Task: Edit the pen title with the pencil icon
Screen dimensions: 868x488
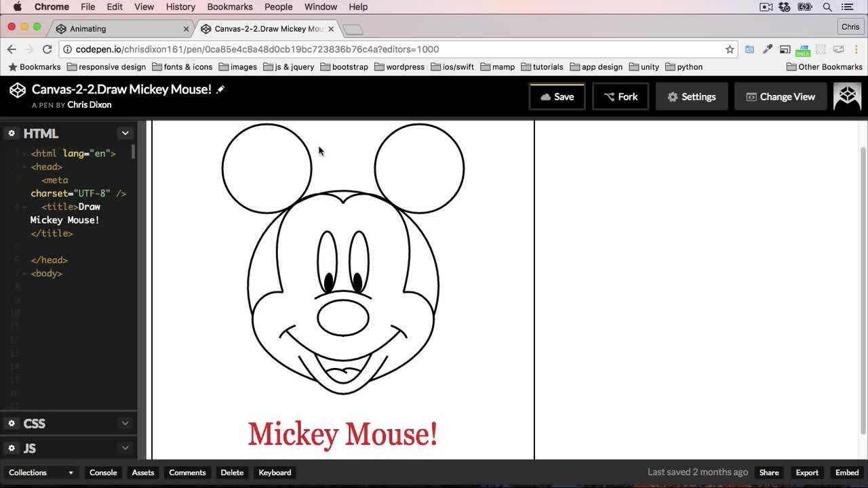Action: (x=220, y=89)
